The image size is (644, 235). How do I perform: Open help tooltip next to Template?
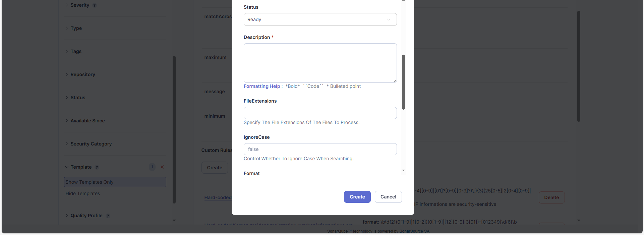click(x=97, y=167)
